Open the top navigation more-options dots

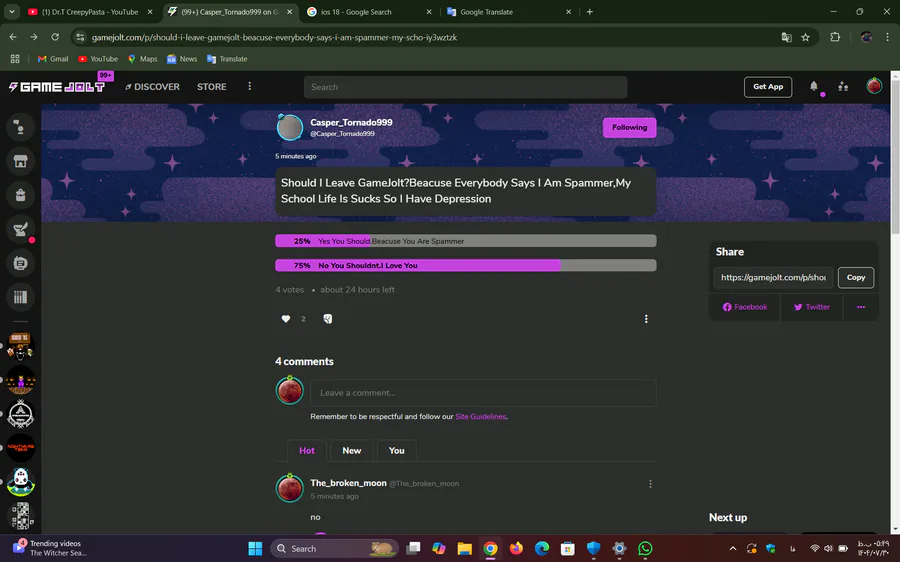(249, 86)
